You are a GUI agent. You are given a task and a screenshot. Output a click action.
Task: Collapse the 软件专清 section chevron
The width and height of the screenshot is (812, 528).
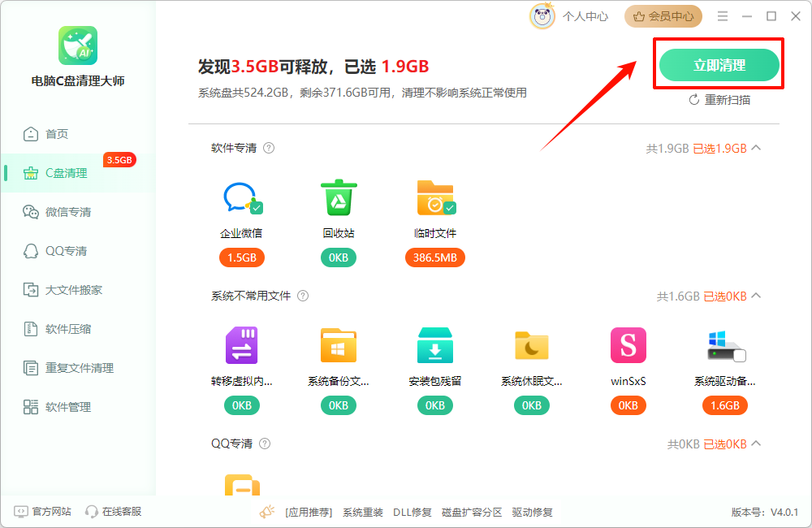coord(755,148)
